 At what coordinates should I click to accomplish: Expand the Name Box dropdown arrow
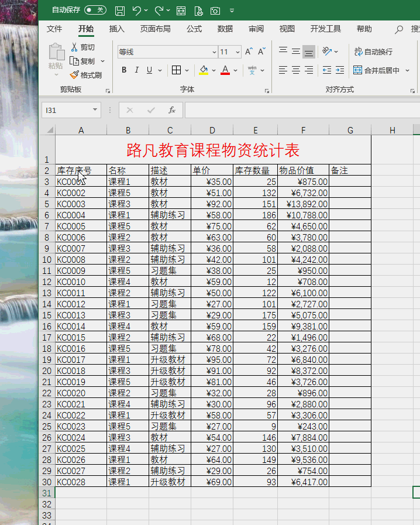point(95,110)
